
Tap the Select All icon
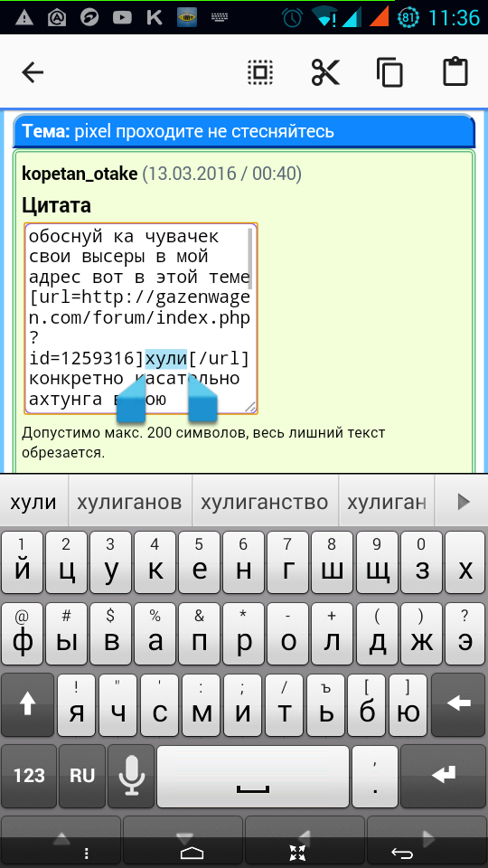pos(260,72)
